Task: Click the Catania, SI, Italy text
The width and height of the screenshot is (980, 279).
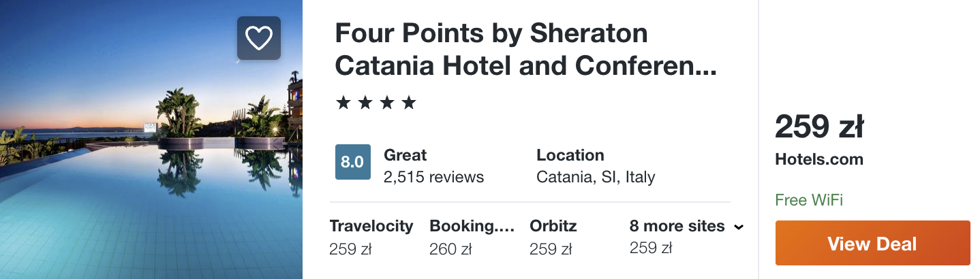Action: [596, 177]
